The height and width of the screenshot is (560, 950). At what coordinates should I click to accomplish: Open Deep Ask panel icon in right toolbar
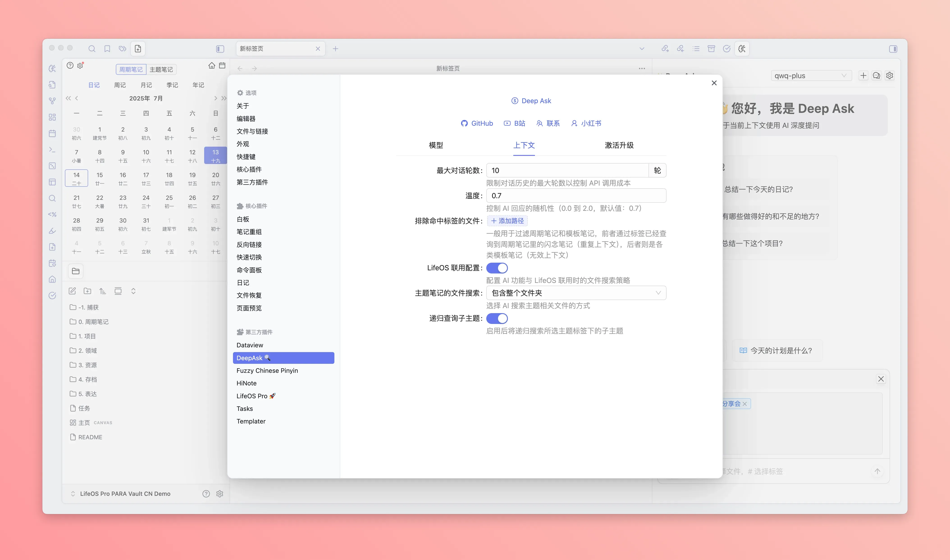pos(742,49)
